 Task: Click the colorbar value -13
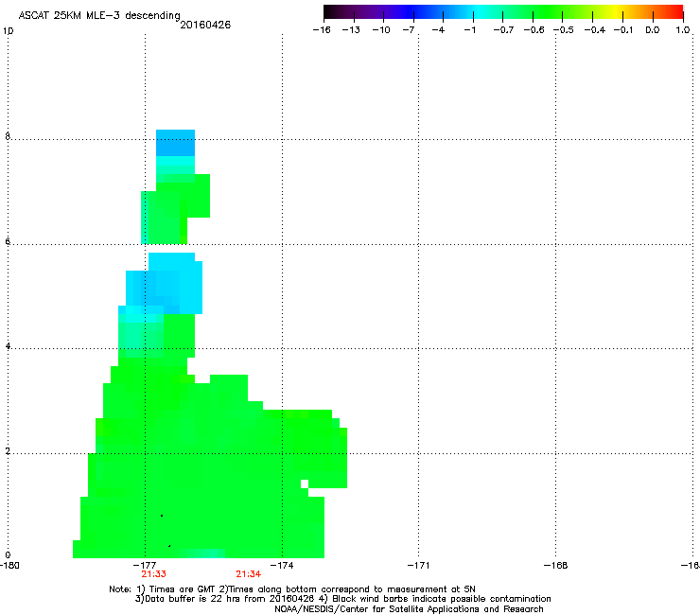(351, 30)
